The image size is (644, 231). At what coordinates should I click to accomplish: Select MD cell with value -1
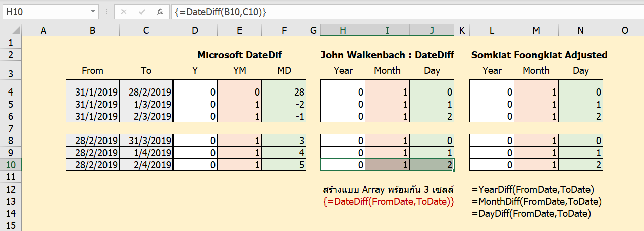[x=284, y=116]
